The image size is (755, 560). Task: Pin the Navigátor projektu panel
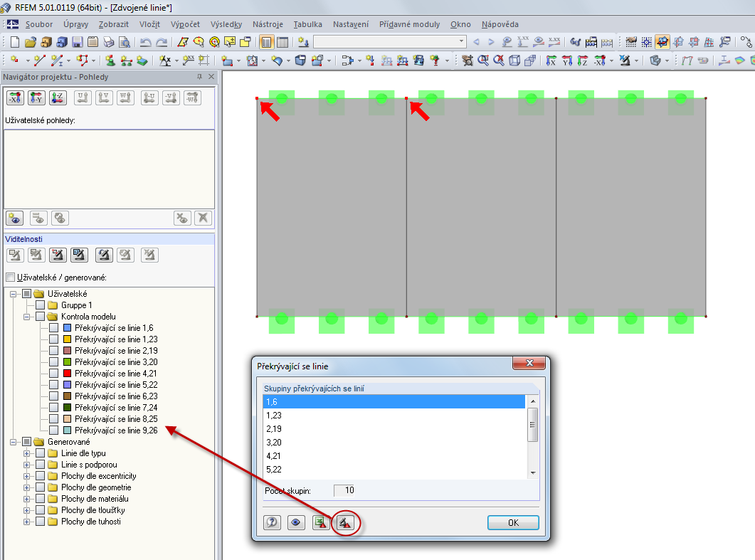coord(199,77)
